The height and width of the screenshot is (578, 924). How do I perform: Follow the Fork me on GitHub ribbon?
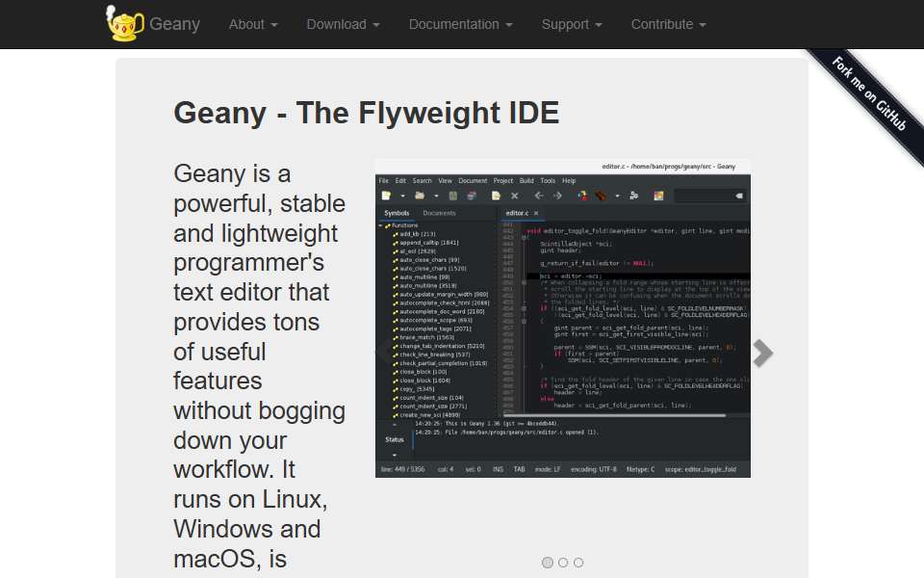(x=868, y=93)
